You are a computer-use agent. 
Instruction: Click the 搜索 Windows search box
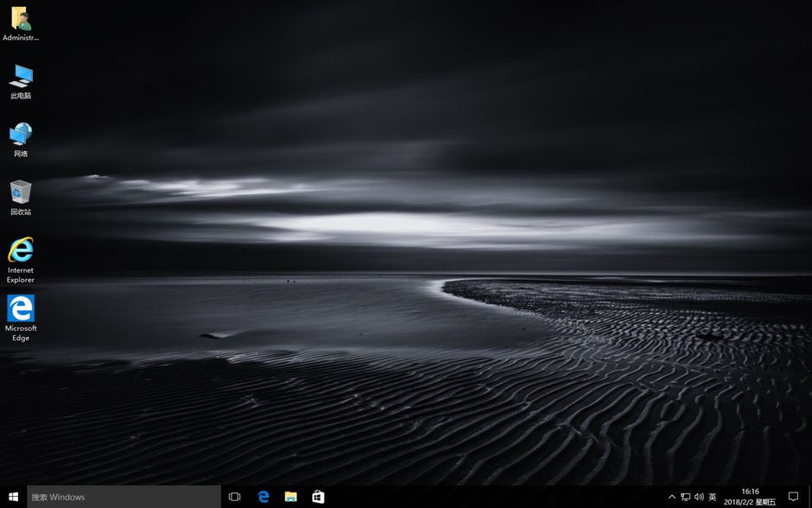click(124, 497)
